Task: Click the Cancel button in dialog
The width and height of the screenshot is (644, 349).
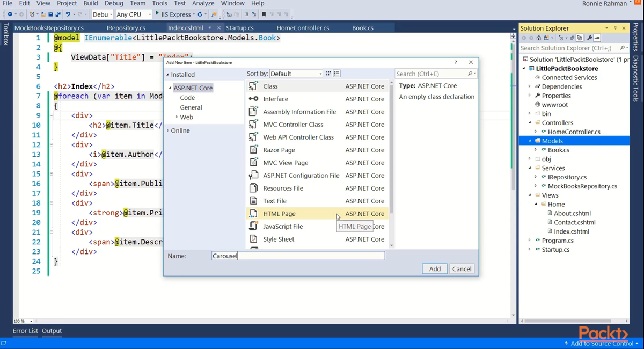Action: tap(462, 269)
